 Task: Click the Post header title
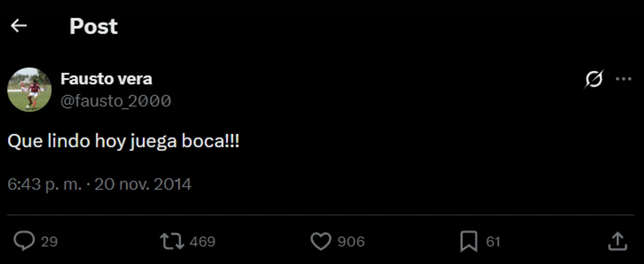pyautogui.click(x=93, y=26)
